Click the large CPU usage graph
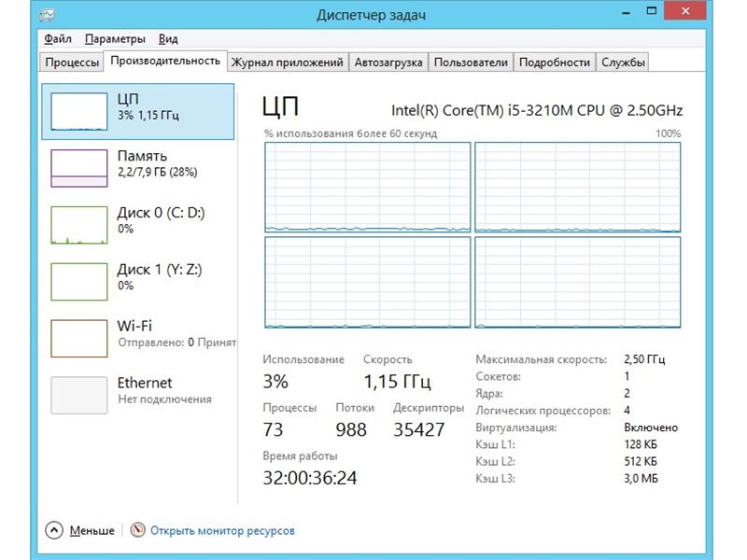This screenshot has height=560, width=747. pyautogui.click(x=364, y=187)
